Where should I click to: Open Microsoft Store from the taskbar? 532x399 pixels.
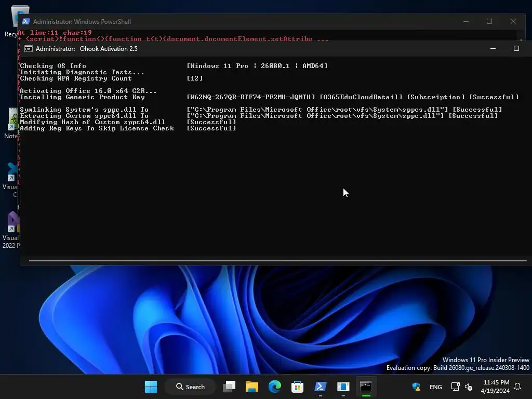coord(297,387)
